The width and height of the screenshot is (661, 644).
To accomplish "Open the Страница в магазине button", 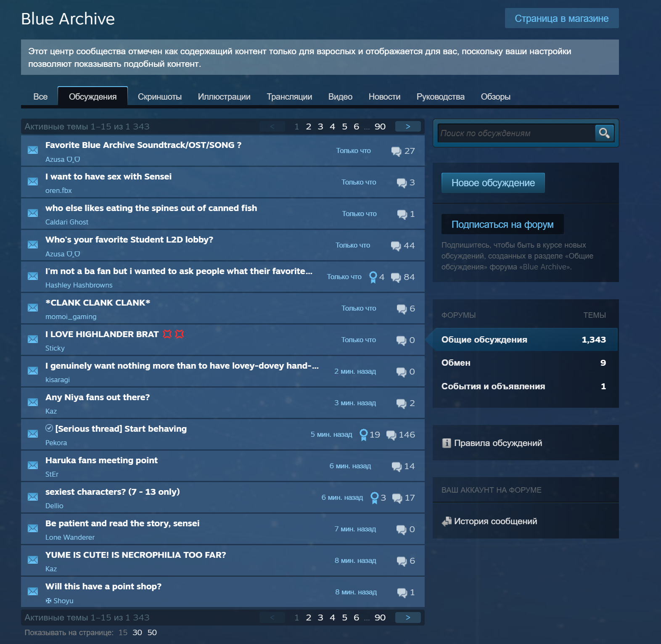I will coord(562,18).
